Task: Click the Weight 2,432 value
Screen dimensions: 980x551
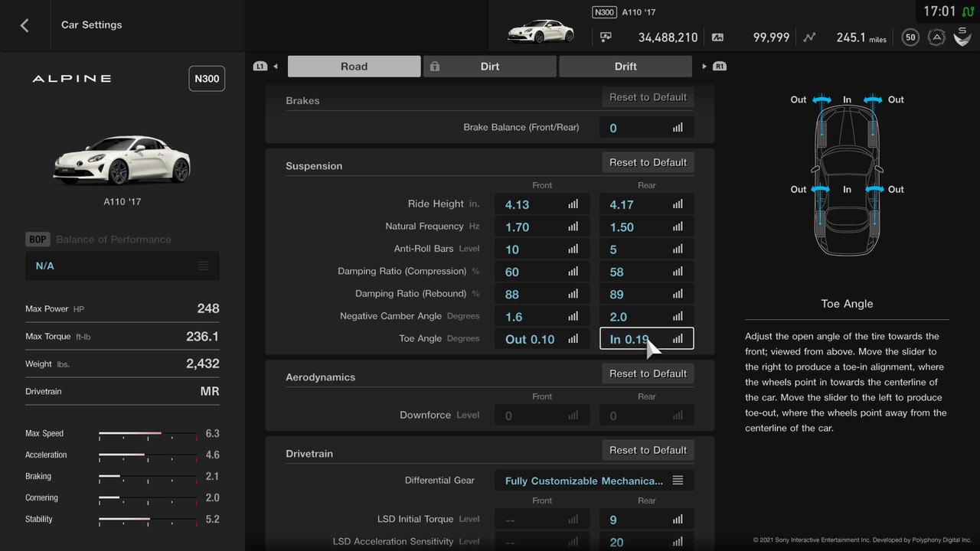Action: click(x=202, y=364)
